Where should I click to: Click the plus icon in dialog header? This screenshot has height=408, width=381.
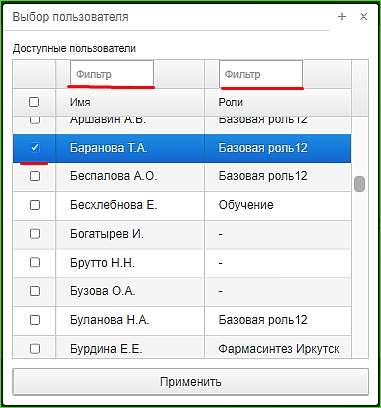coord(342,16)
